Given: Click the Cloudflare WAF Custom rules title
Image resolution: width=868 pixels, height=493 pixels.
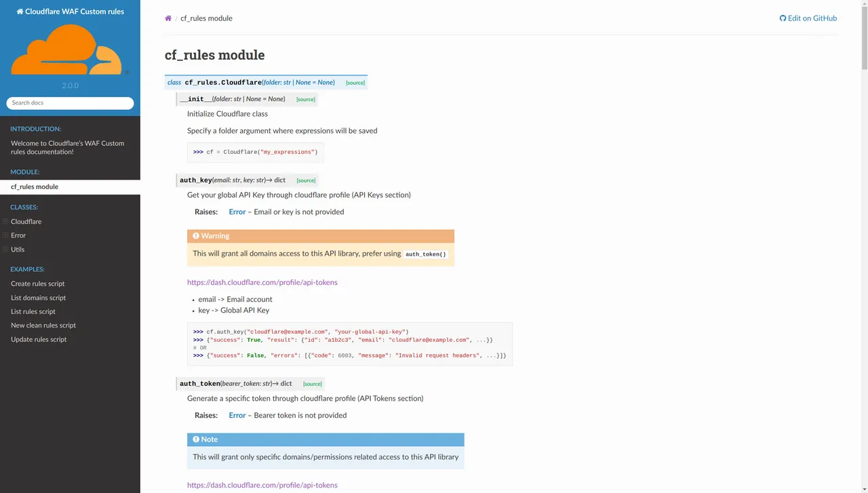Looking at the screenshot, I should click(x=70, y=12).
